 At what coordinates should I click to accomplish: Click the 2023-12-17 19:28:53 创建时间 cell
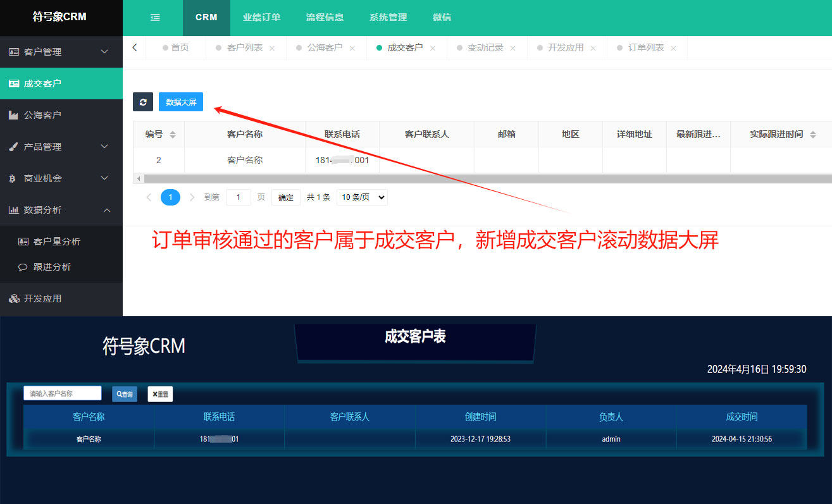click(x=480, y=439)
